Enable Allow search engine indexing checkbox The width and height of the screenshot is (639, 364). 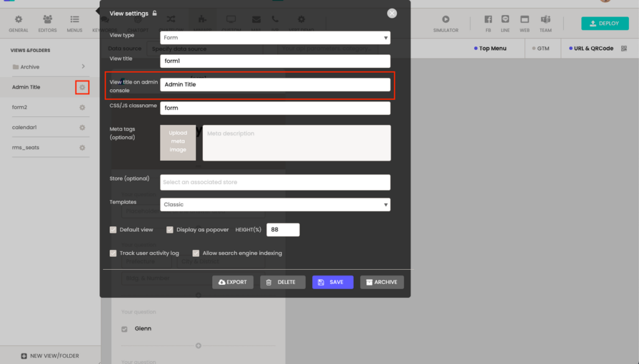click(196, 254)
